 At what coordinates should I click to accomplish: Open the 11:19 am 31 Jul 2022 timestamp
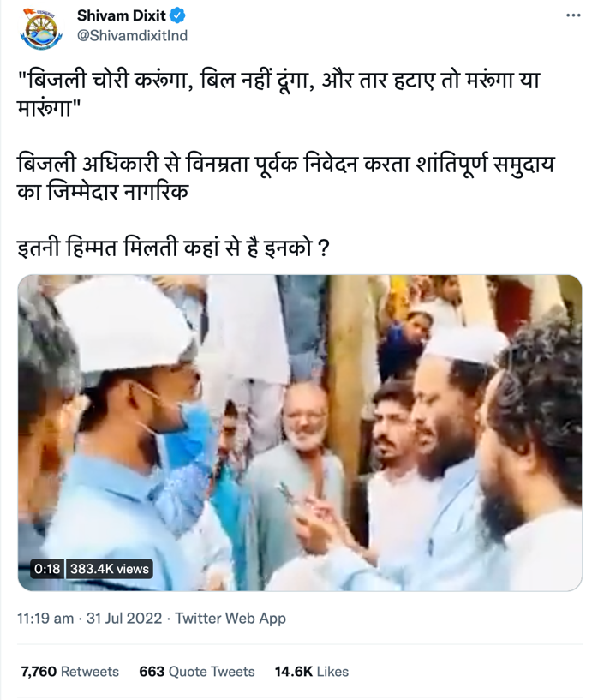tap(89, 619)
